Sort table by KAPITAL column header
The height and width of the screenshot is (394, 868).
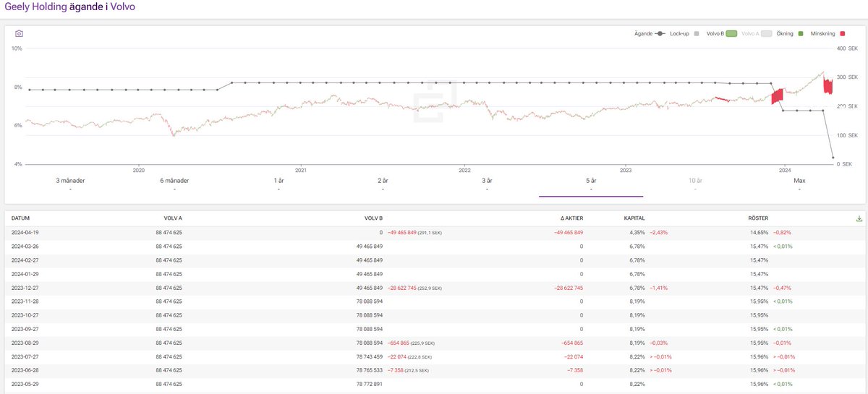[634, 218]
